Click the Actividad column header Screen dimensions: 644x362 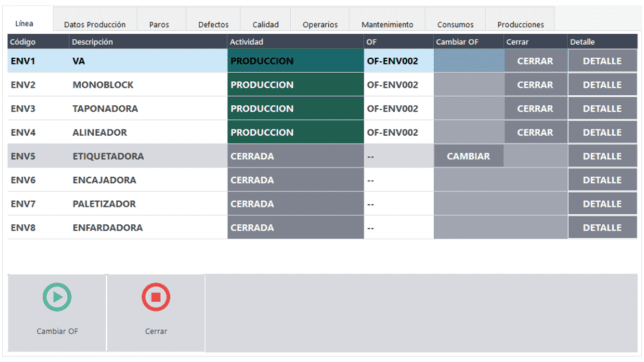pos(296,41)
